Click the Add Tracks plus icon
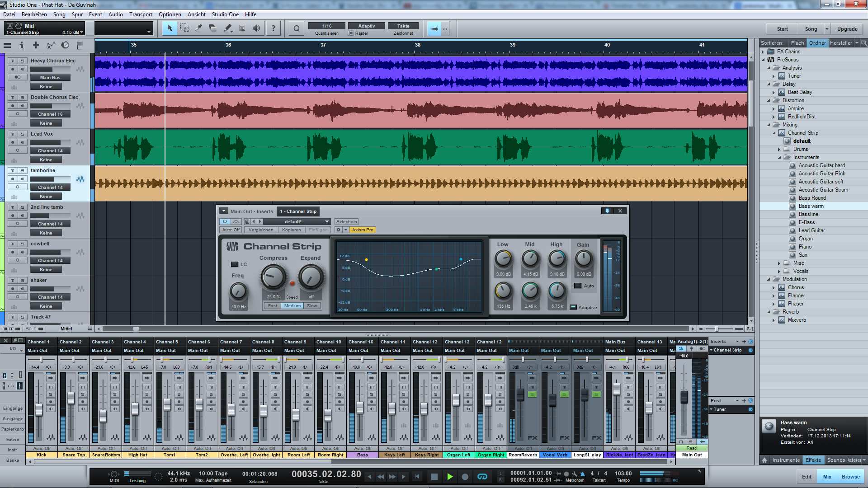Image resolution: width=868 pixels, height=488 pixels. coord(36,45)
